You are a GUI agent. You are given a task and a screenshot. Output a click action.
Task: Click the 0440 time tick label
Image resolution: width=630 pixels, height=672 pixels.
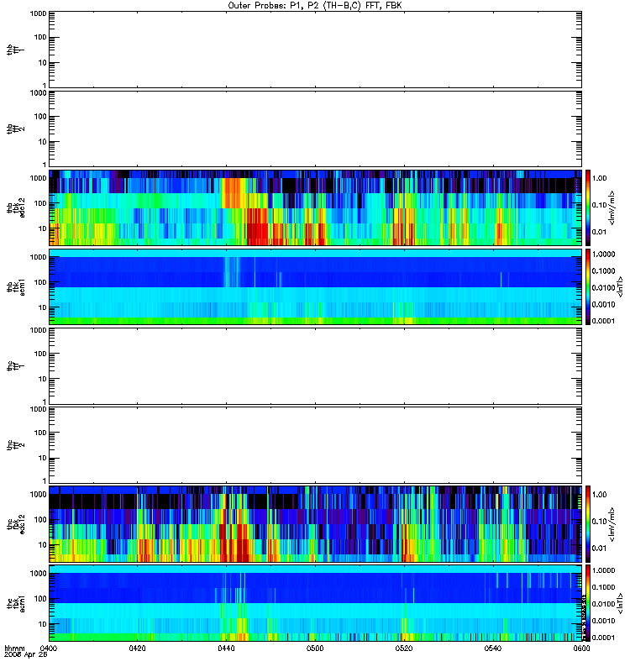pyautogui.click(x=226, y=648)
